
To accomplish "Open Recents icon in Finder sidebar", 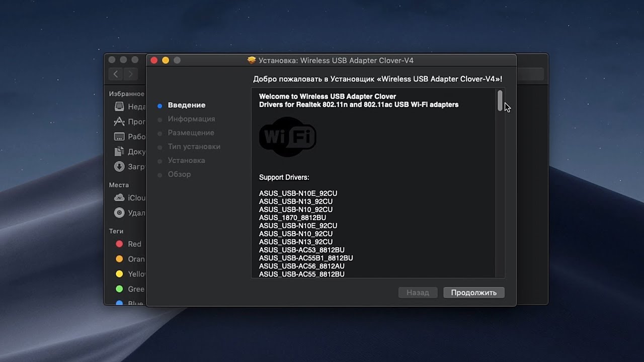I will [x=119, y=107].
